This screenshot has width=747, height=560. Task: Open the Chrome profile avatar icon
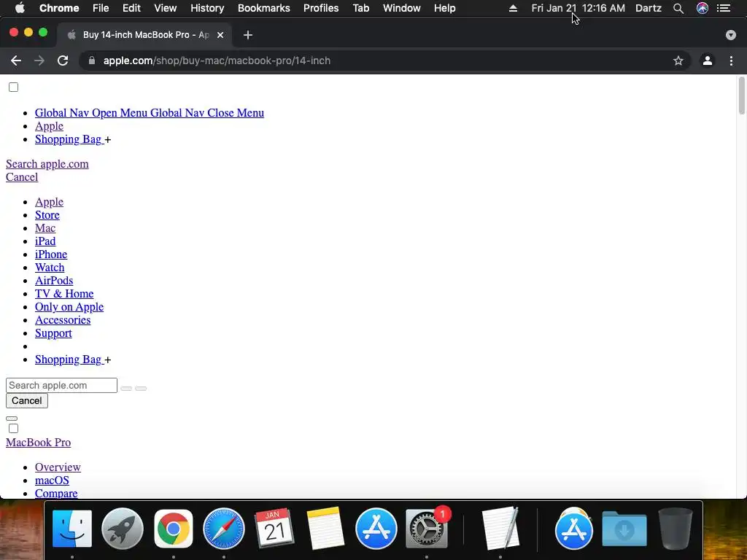click(707, 61)
